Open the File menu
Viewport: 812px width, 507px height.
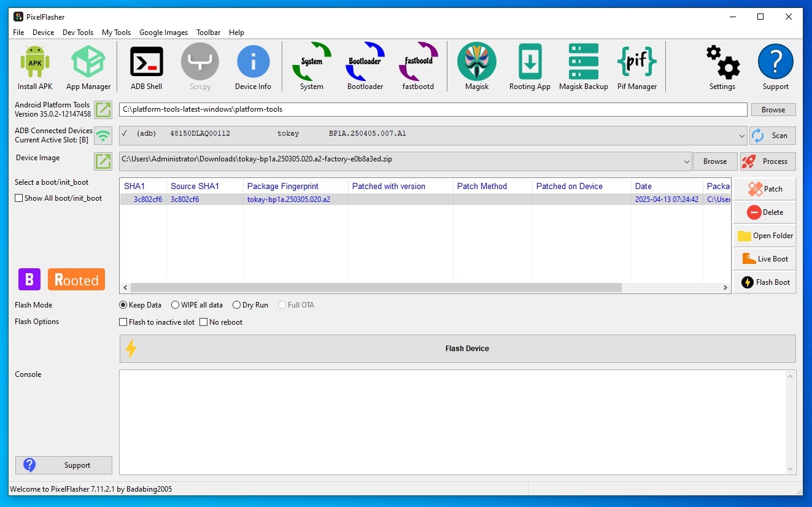[18, 33]
